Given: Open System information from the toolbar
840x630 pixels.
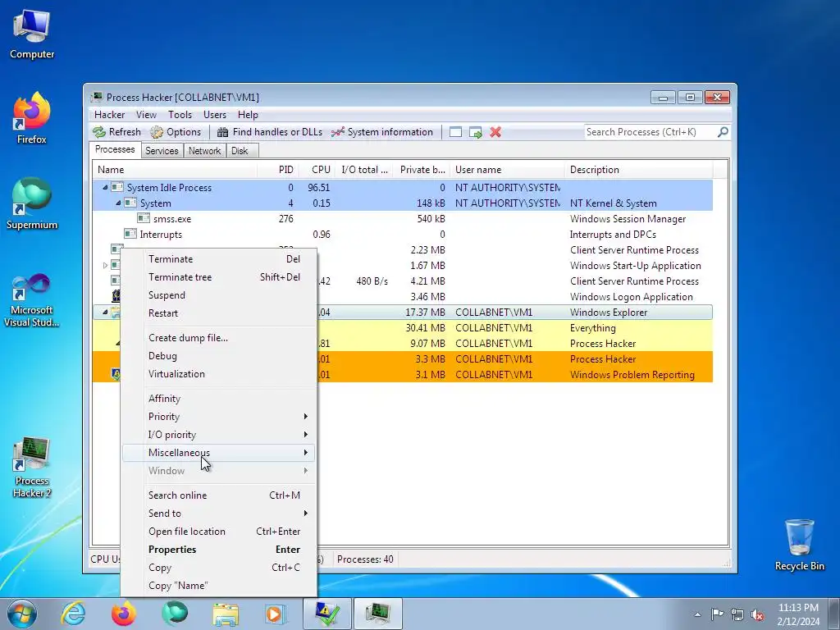Looking at the screenshot, I should pyautogui.click(x=382, y=132).
